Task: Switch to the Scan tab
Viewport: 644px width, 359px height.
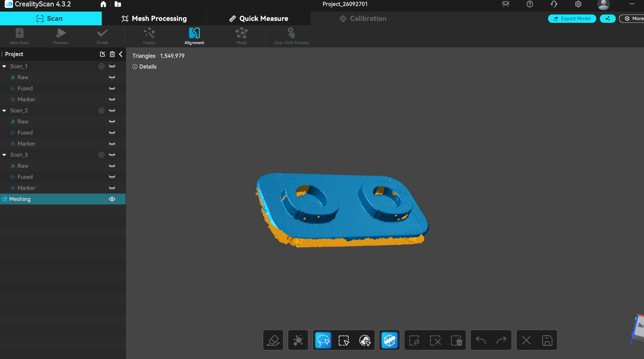Action: tap(51, 18)
